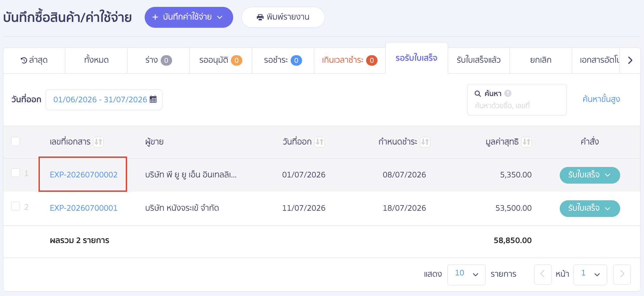Image resolution: width=644 pixels, height=296 pixels.
Task: Open the ล่าสุด tab
Action: coord(34,60)
